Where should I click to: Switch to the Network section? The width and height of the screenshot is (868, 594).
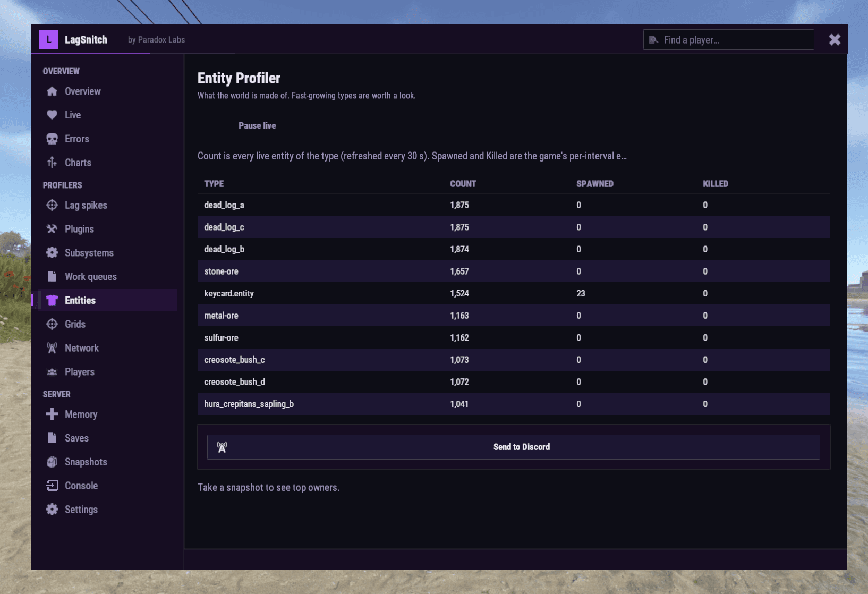[x=107, y=348]
